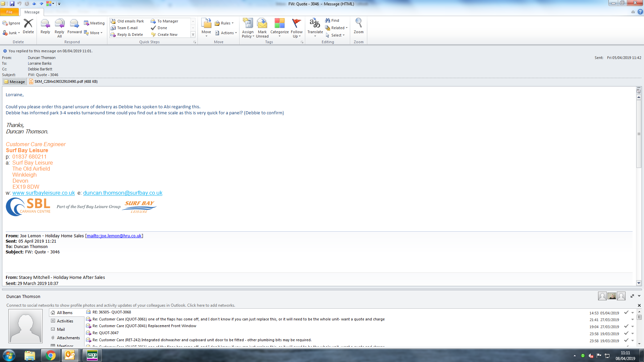Click the Translate icon

point(315,24)
